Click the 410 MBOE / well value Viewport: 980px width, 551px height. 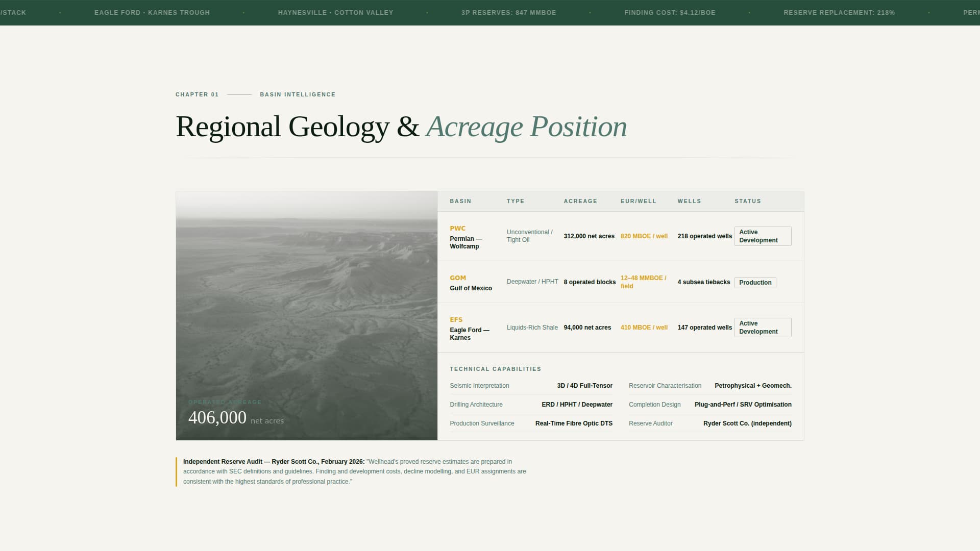[644, 328]
